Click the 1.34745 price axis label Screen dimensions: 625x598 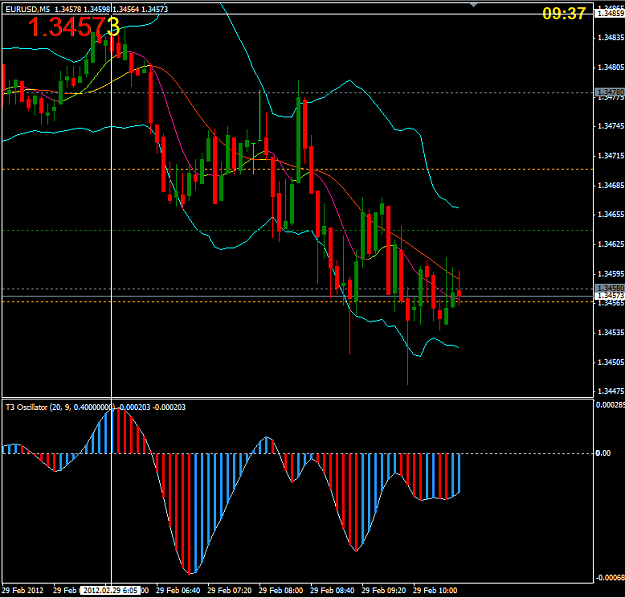[611, 126]
